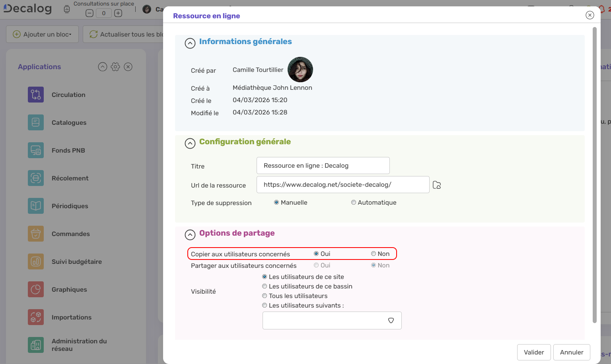The image size is (611, 364).
Task: Click the Fonds PNB icon
Action: 36,150
